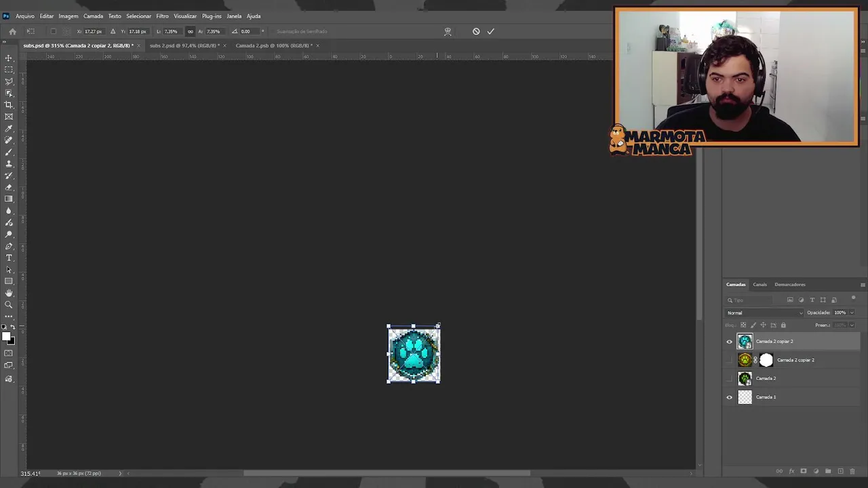Open the layer filter Tipo dropdown

tap(749, 300)
